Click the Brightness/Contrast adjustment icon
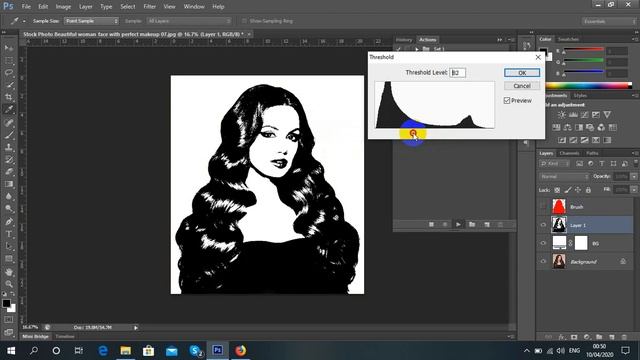Viewport: 640px width, 360px height. point(562,115)
